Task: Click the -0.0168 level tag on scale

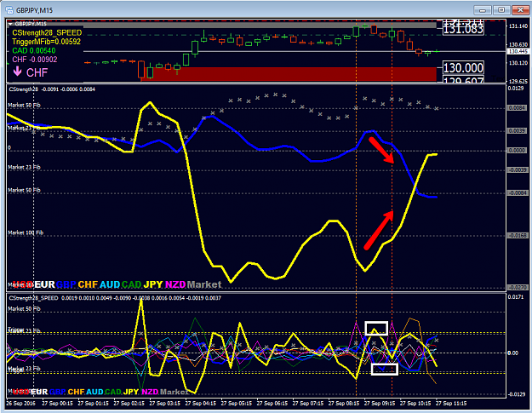Action: click(x=517, y=236)
